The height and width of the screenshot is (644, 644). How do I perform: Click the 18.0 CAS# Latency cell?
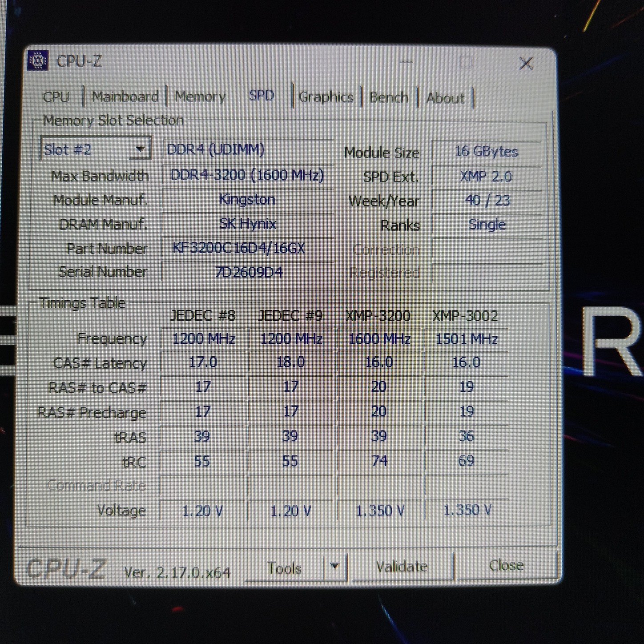tap(290, 362)
